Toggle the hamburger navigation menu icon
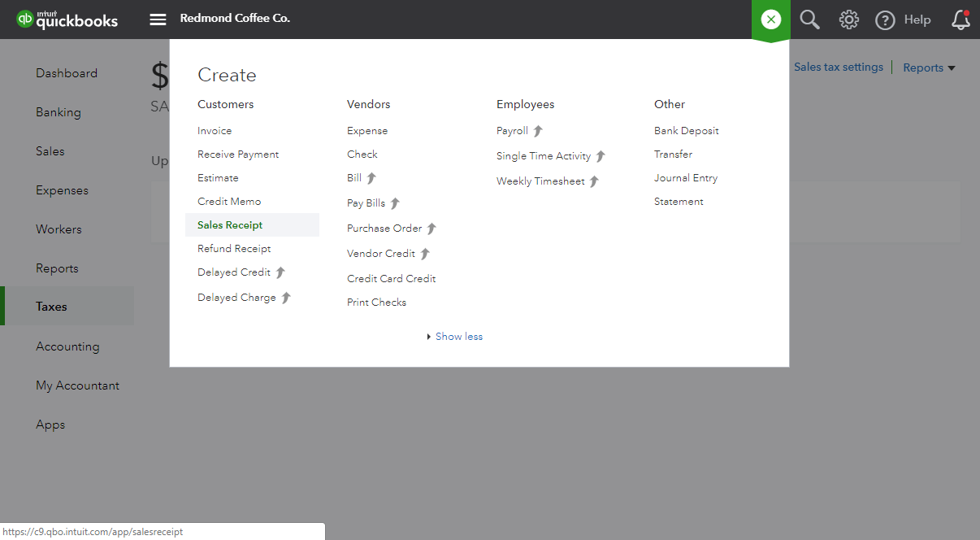980x540 pixels. pos(158,20)
